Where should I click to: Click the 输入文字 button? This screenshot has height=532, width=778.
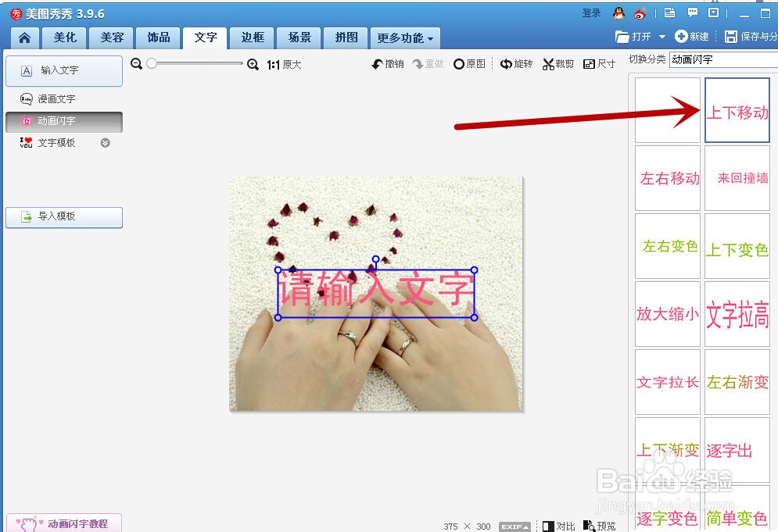click(64, 70)
